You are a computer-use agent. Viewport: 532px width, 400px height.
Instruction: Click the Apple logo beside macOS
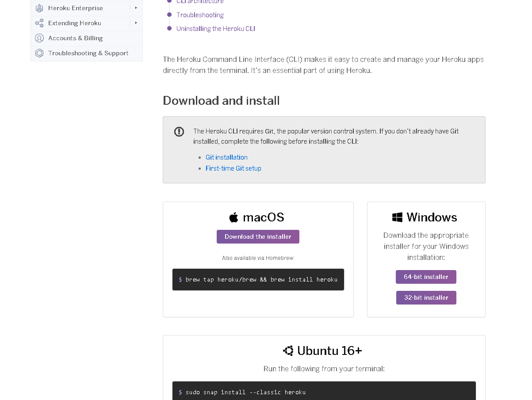pyautogui.click(x=234, y=217)
